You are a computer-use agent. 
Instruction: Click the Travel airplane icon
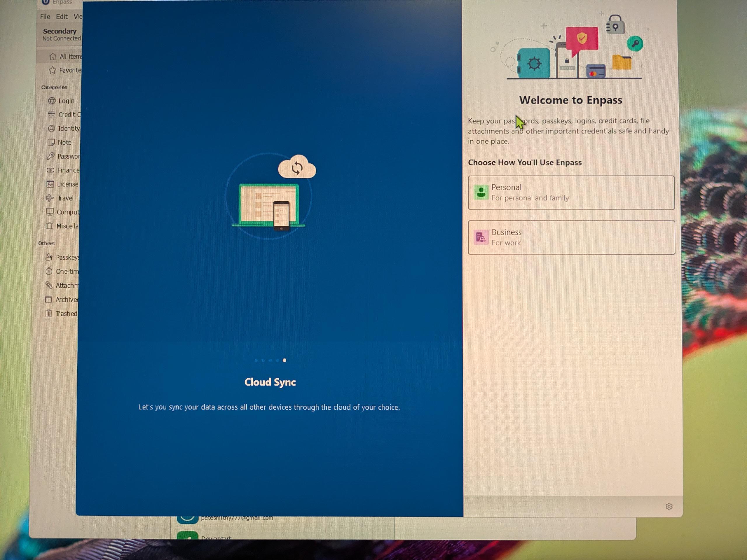[x=50, y=198]
